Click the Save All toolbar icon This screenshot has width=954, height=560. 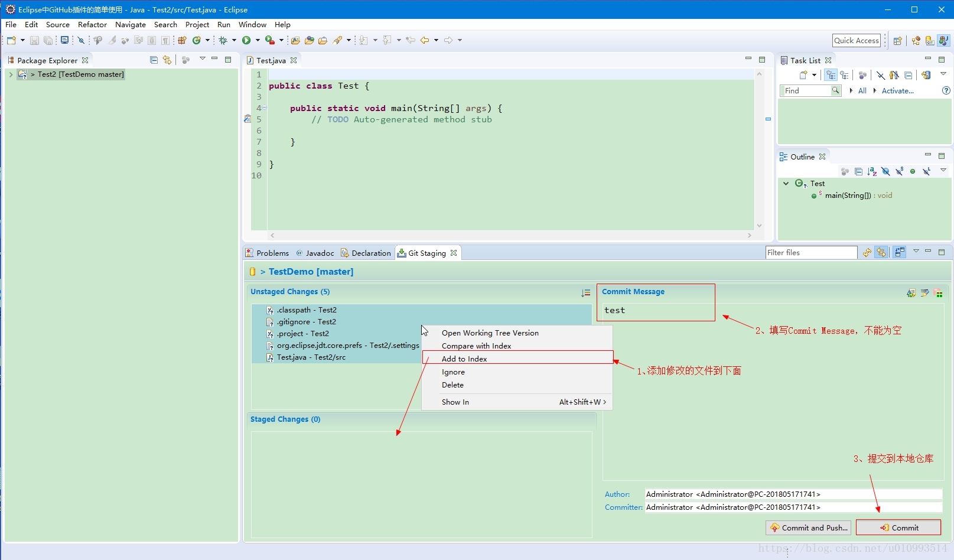[48, 40]
